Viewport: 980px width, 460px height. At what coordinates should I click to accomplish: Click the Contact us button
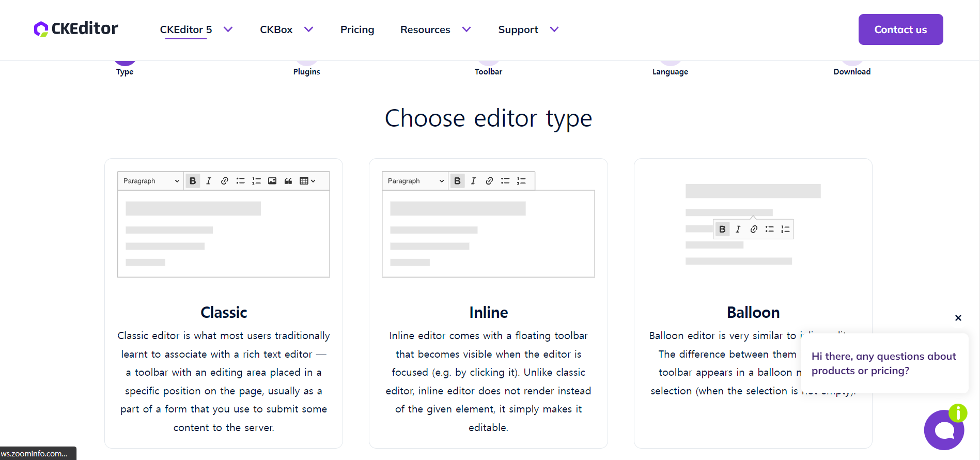coord(901,29)
